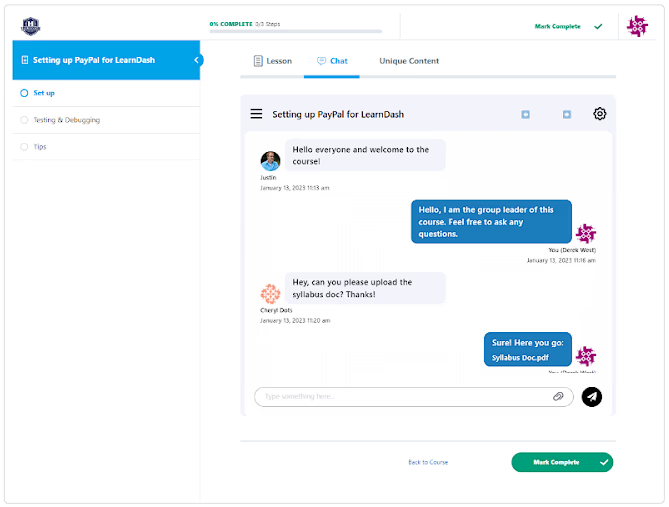This screenshot has width=669, height=507.
Task: Select the Testing & Debugging status circle
Action: (24, 120)
